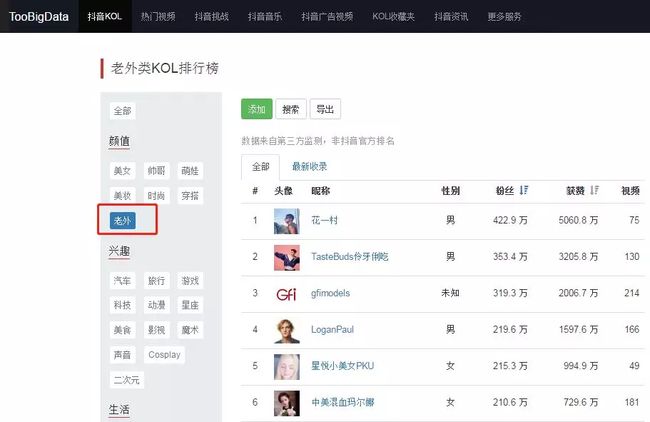
Task: Click the 994.9 万 likes value
Action: pos(581,366)
